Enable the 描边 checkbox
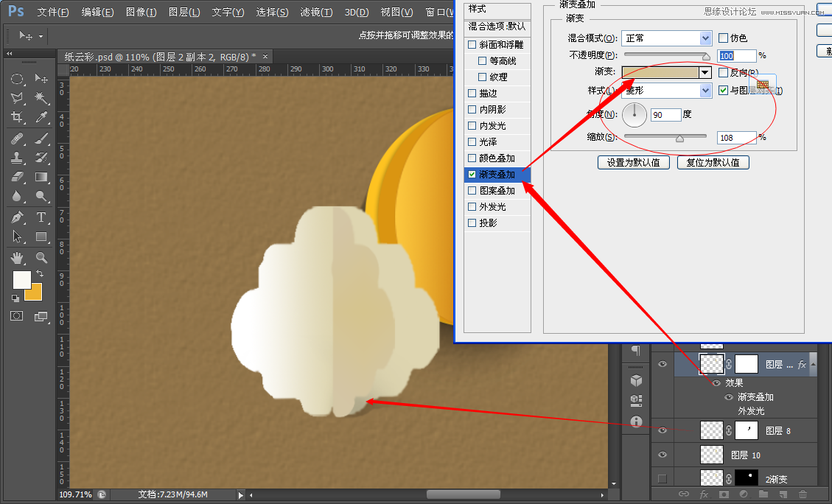This screenshot has height=504, width=832. pos(472,94)
